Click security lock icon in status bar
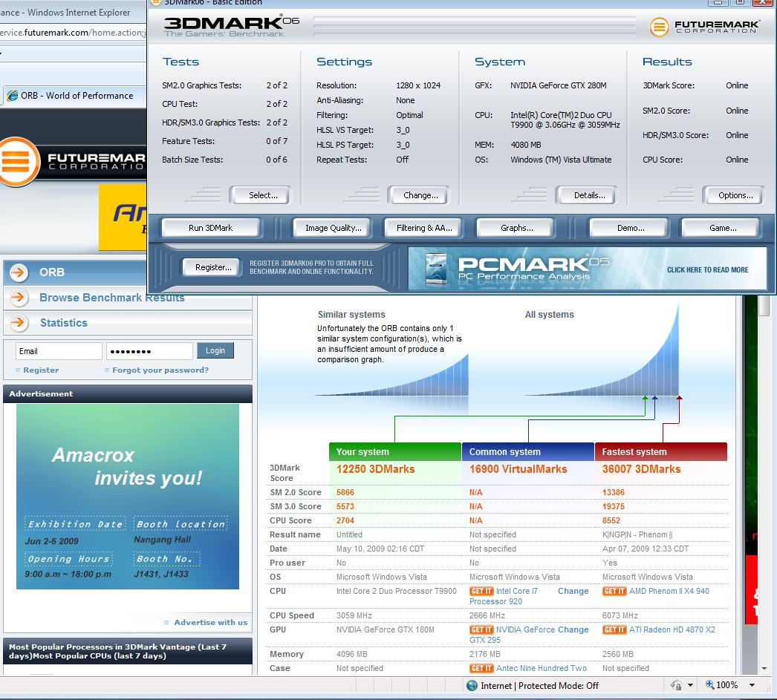The image size is (777, 700). pyautogui.click(x=676, y=686)
